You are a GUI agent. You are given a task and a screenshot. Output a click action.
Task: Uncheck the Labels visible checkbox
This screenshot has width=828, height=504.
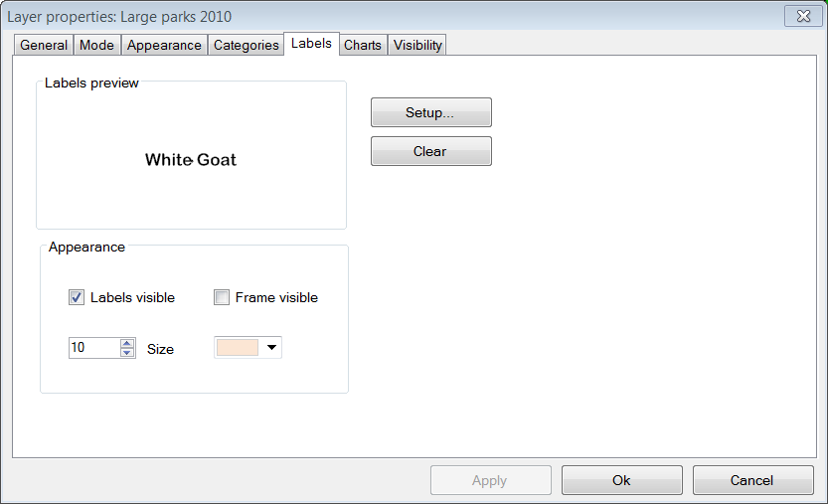pyautogui.click(x=77, y=297)
